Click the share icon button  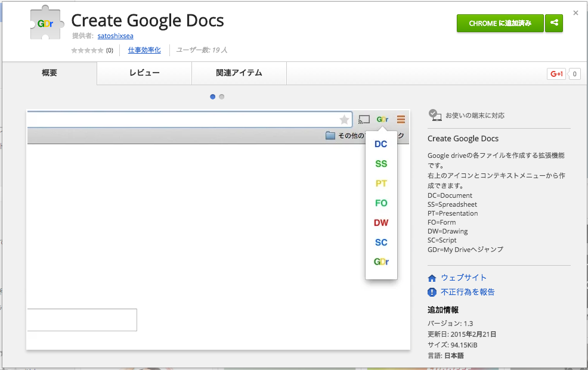(554, 23)
